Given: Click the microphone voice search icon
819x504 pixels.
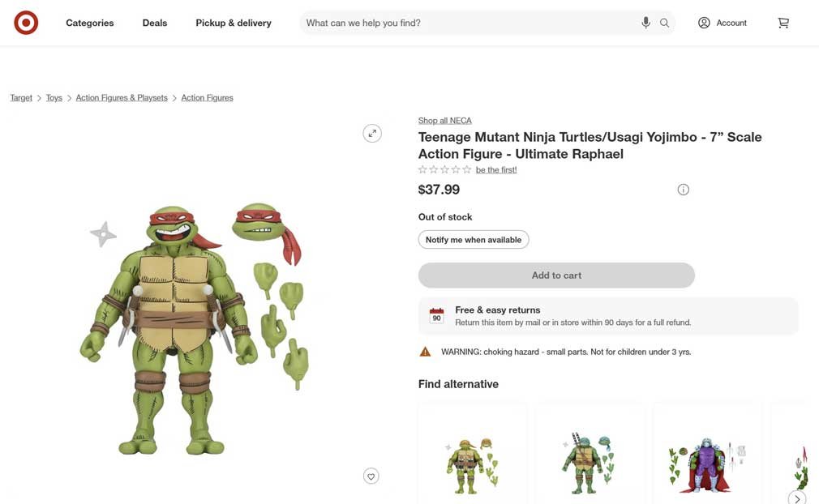Looking at the screenshot, I should pos(645,23).
